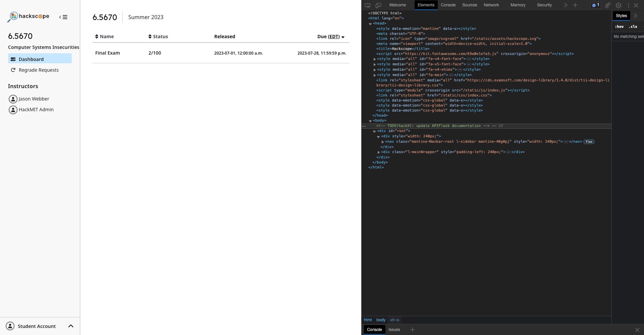The width and height of the screenshot is (644, 335).
Task: Click the Summer 2023 term label
Action: tap(146, 17)
